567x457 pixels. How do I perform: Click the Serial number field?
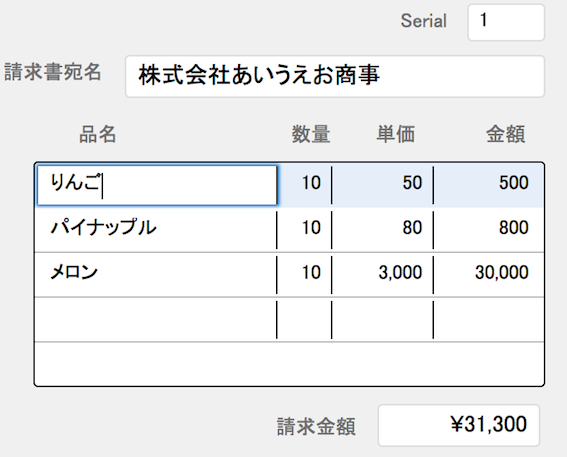click(506, 22)
